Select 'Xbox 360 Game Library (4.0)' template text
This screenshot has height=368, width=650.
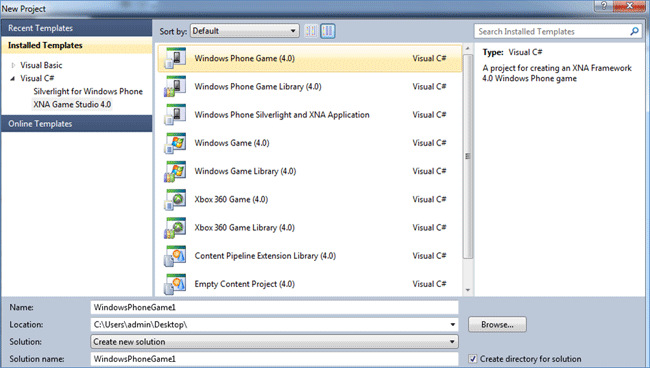coord(245,228)
